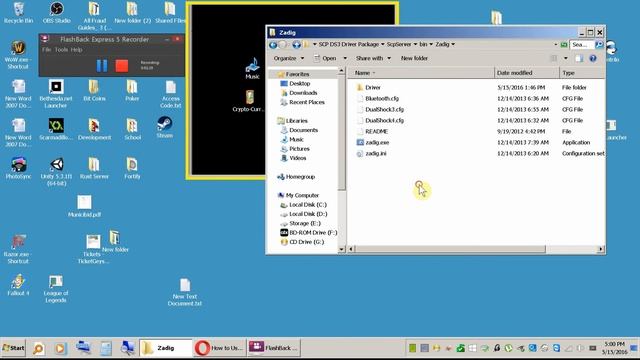Select the Steam desktop shortcut
This screenshot has width=640, height=360.
(164, 127)
